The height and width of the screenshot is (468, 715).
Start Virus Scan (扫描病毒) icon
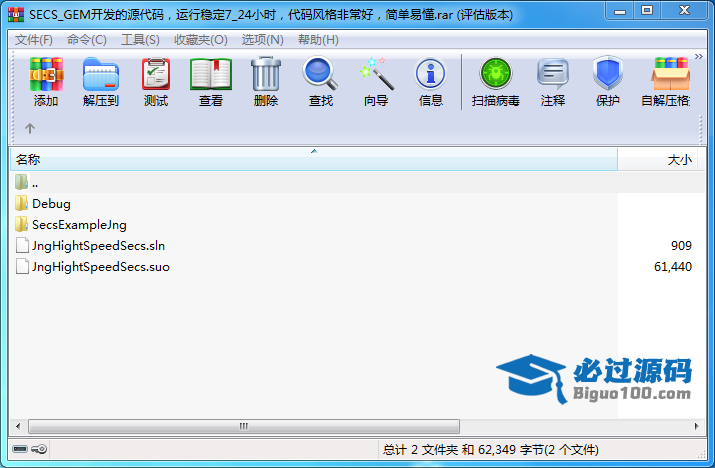point(496,73)
